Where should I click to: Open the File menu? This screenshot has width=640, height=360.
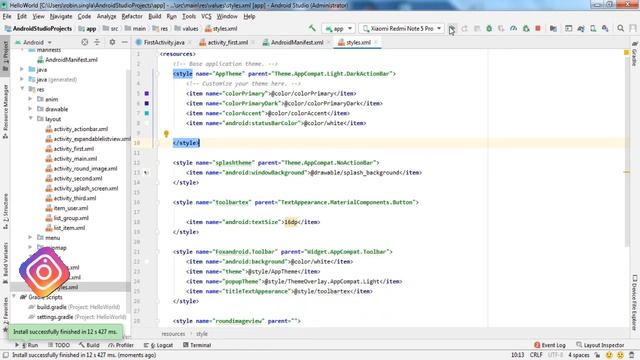tap(7, 16)
